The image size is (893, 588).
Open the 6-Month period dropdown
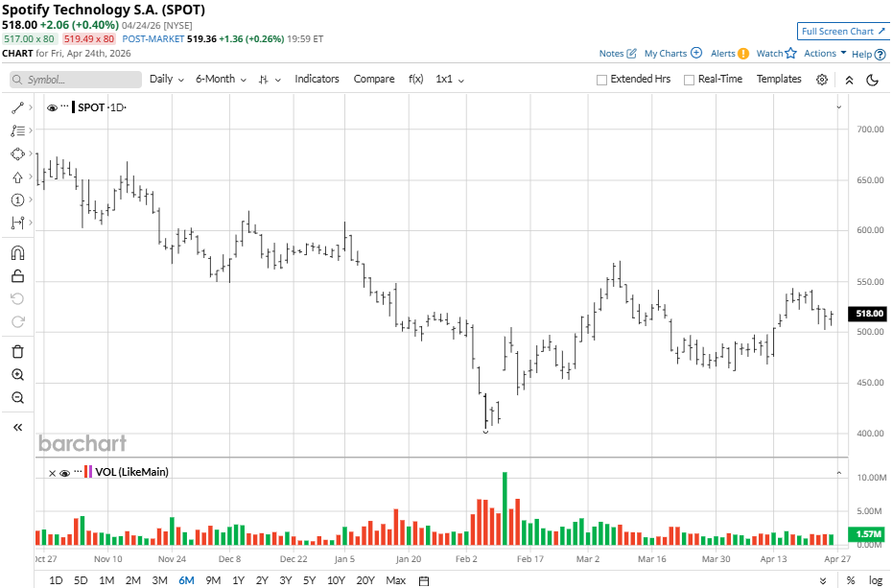pos(221,80)
